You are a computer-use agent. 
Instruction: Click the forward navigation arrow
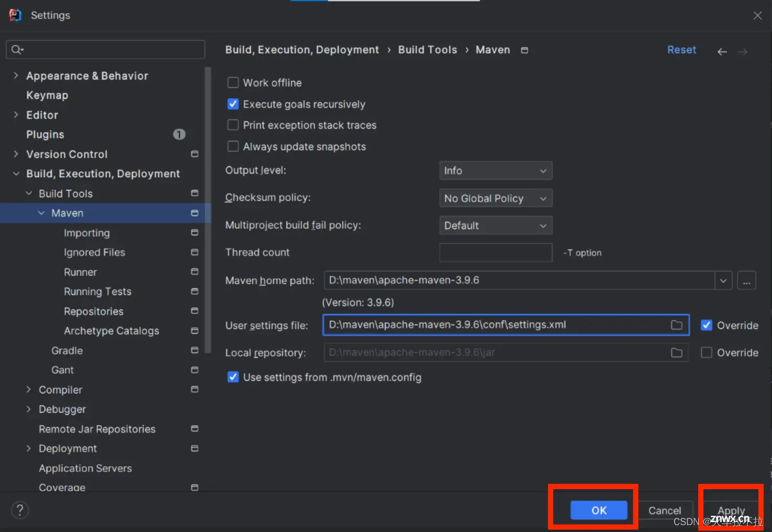tap(743, 52)
